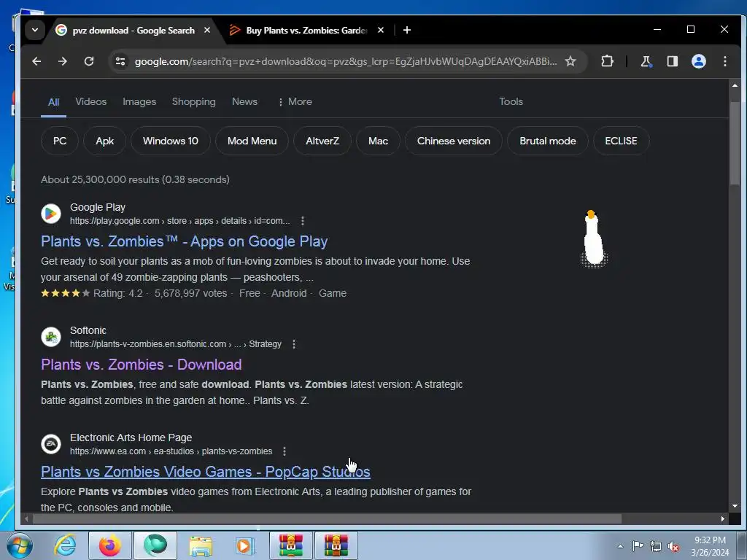Click the goose character on the page
Viewport: 747px width, 560px height.
click(x=594, y=239)
